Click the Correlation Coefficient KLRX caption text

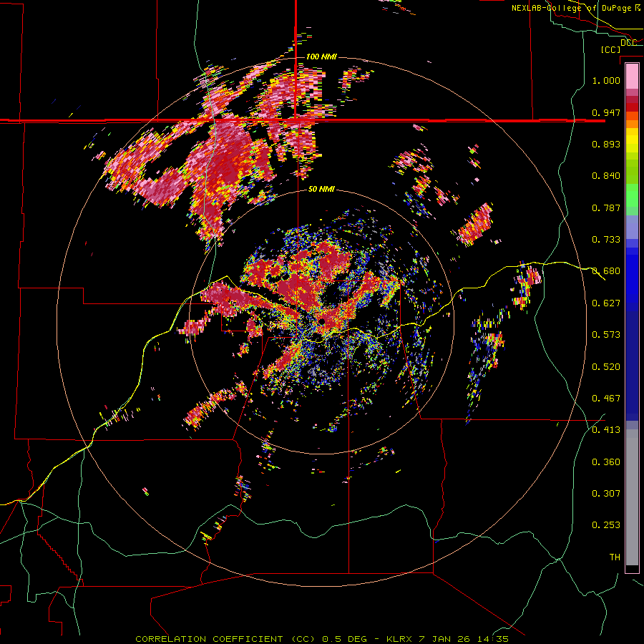tap(322, 639)
